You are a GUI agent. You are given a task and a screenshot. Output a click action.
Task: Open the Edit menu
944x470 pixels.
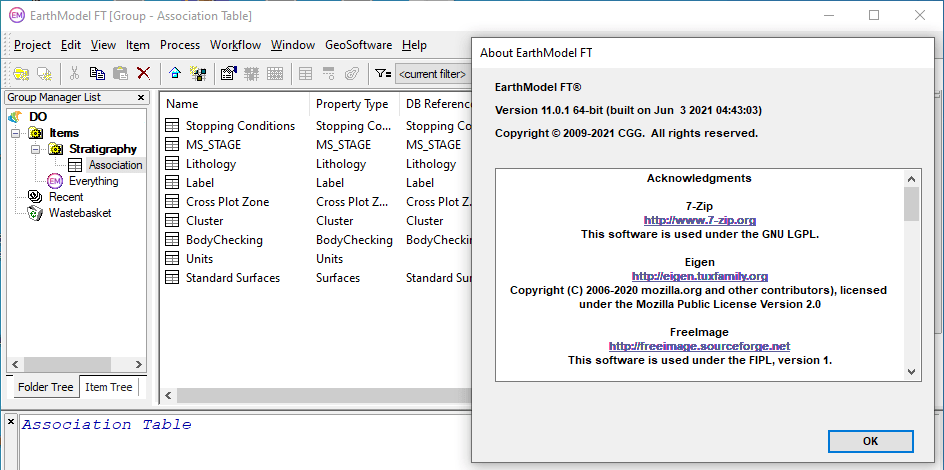[x=71, y=45]
